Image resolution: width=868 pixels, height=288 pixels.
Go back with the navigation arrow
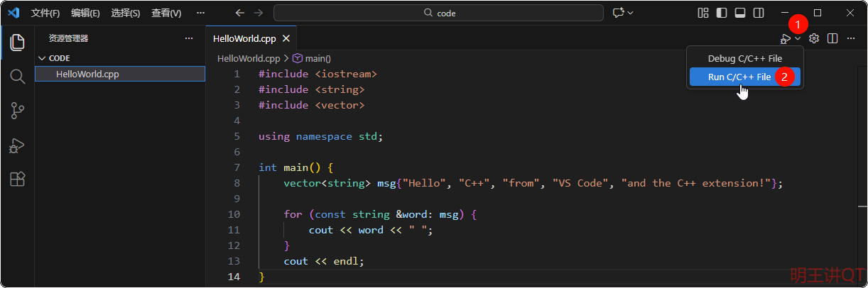[x=240, y=13]
